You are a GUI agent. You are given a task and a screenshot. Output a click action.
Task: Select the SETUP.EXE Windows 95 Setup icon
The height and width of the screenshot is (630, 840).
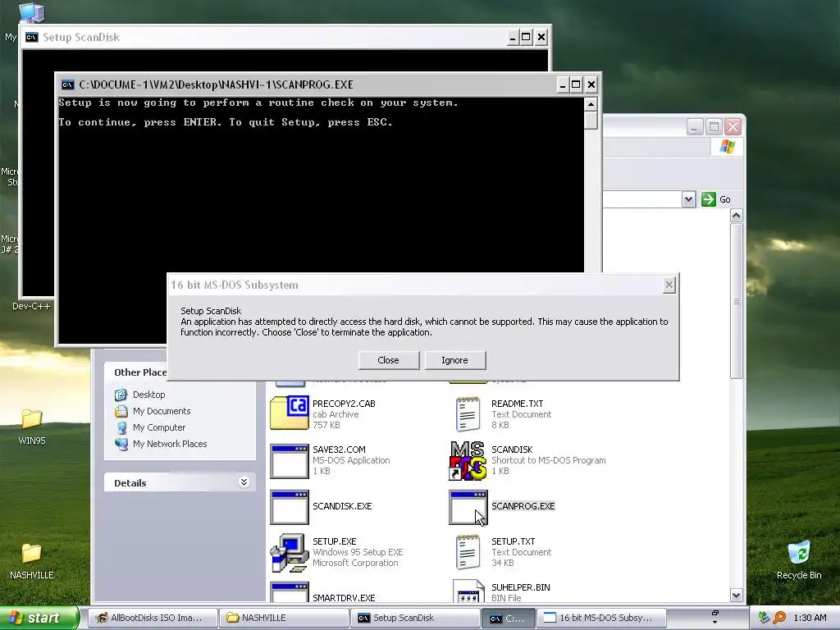pyautogui.click(x=290, y=553)
